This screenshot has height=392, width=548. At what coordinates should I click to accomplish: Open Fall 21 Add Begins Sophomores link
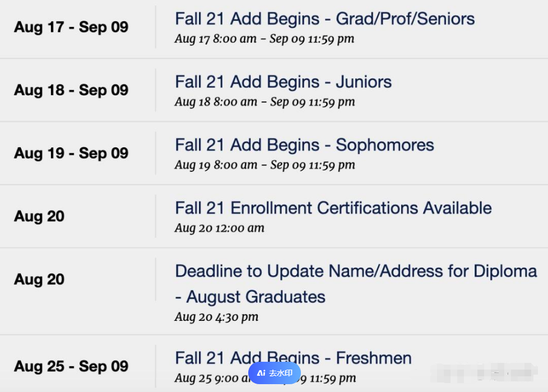[304, 145]
